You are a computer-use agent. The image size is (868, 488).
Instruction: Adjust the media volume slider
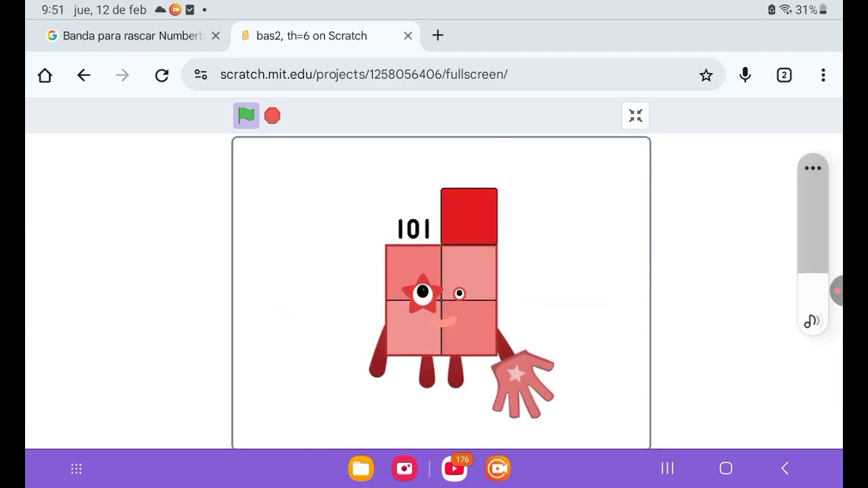812,244
